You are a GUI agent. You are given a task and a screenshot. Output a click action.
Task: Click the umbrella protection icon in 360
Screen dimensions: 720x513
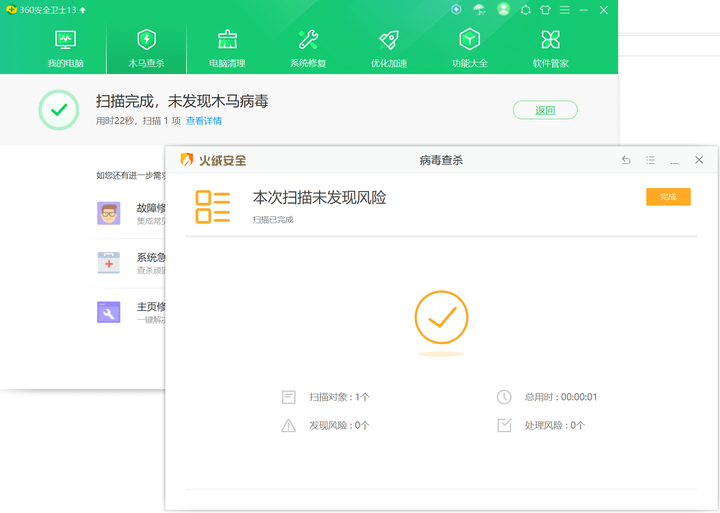click(x=479, y=10)
